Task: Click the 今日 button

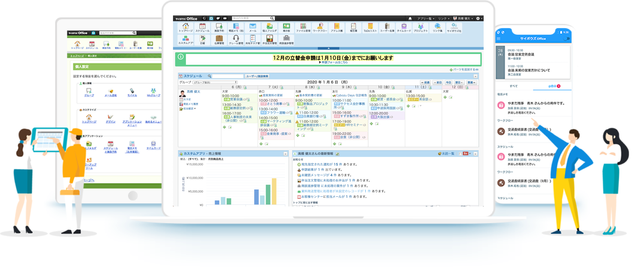Action: pos(449,82)
